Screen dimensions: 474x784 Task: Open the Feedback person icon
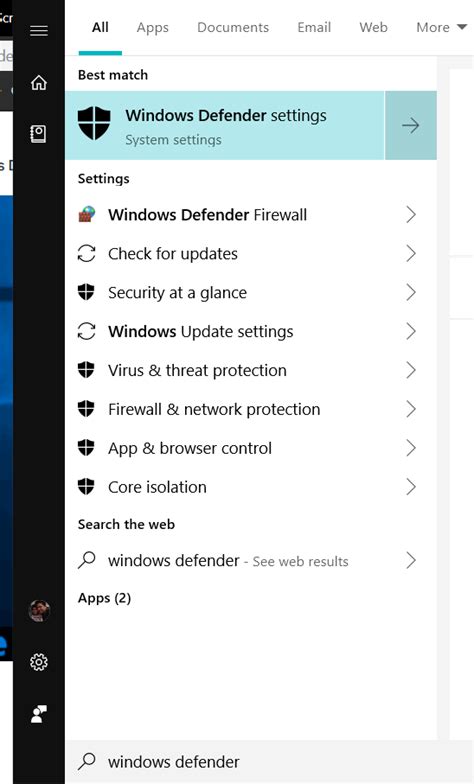click(x=39, y=714)
